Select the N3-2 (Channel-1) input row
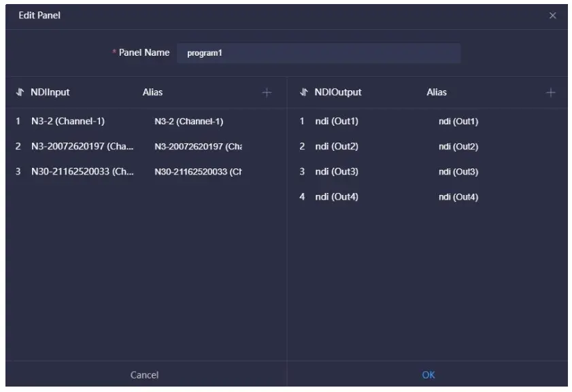This screenshot has height=392, width=572. click(68, 122)
